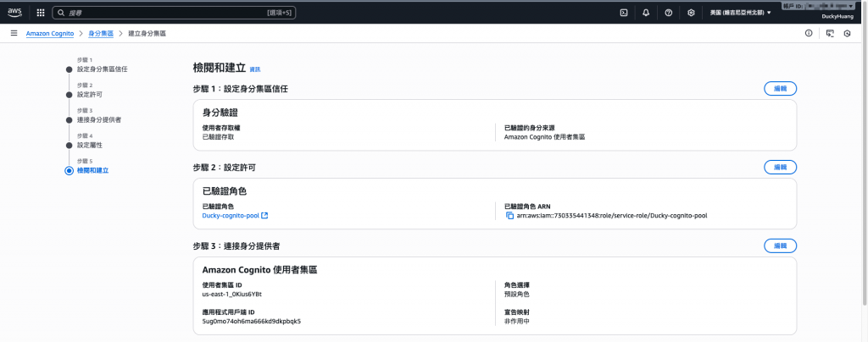Viewport: 868px width, 342px height.
Task: Click app client ID 5ug0mo74oh6ma666kd9dkpbqk5
Action: coord(251,321)
